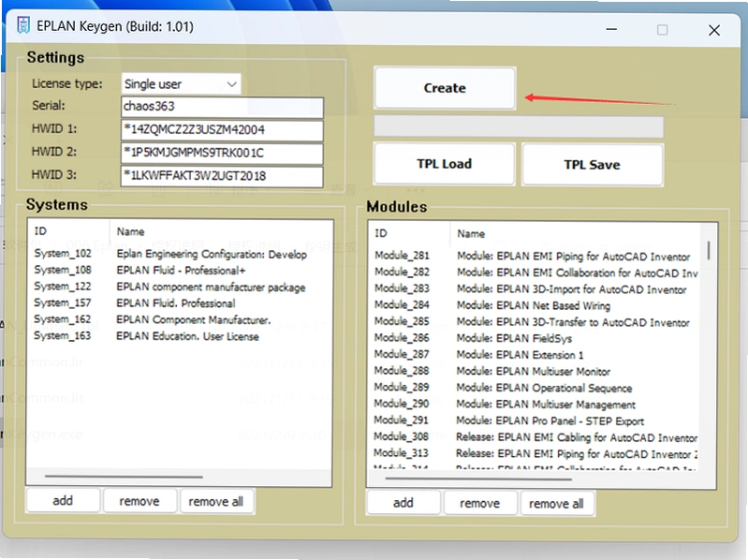This screenshot has height=560, width=748.
Task: Click the Serial input field
Action: (222, 107)
